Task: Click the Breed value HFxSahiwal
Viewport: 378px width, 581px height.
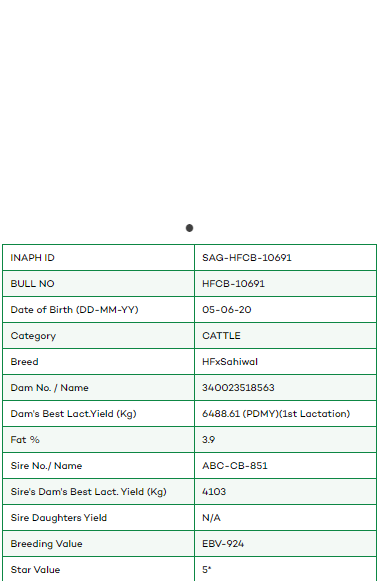Action: pos(230,361)
